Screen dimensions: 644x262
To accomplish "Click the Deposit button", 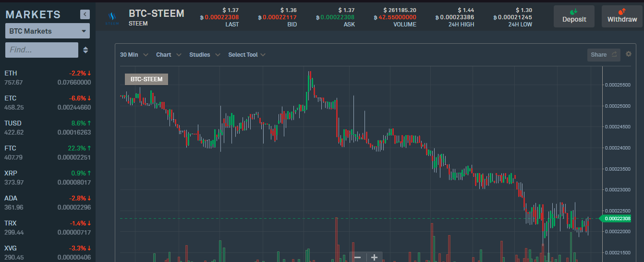I will pyautogui.click(x=574, y=16).
